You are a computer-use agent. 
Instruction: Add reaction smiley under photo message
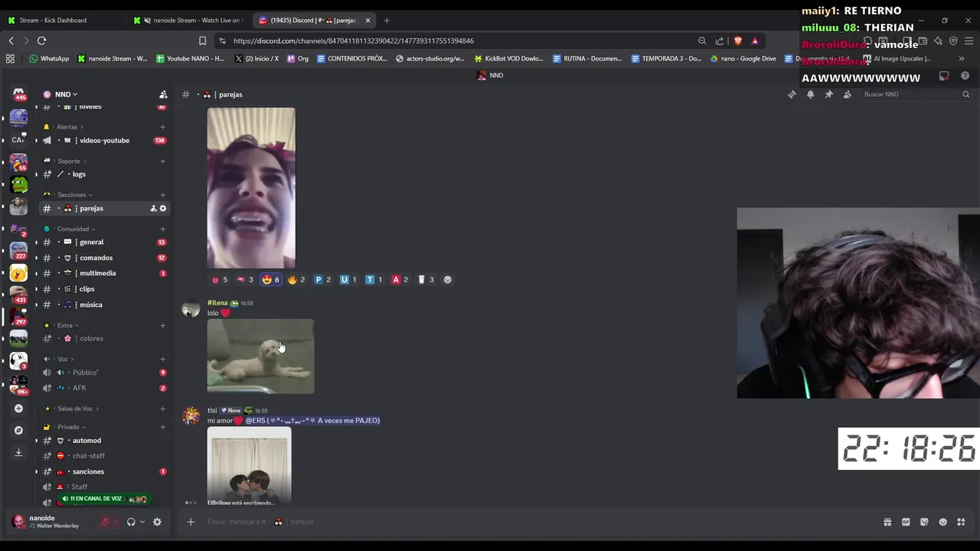tap(448, 279)
